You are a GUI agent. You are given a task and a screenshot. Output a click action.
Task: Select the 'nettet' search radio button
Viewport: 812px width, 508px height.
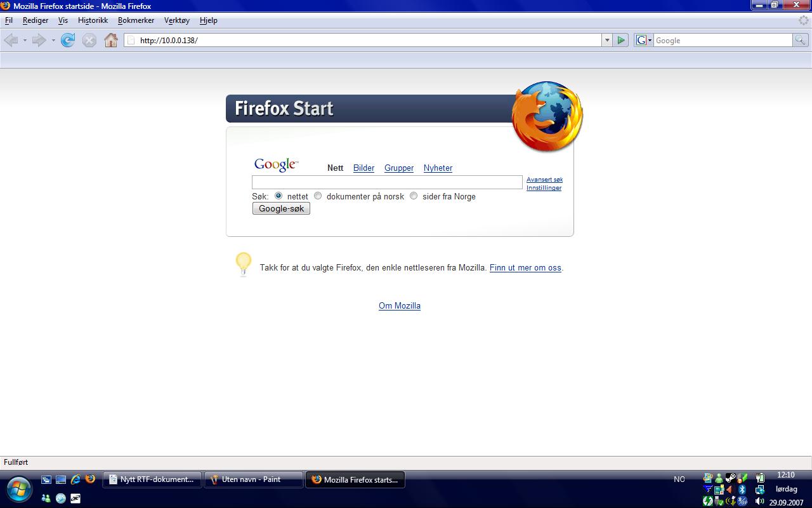[278, 196]
